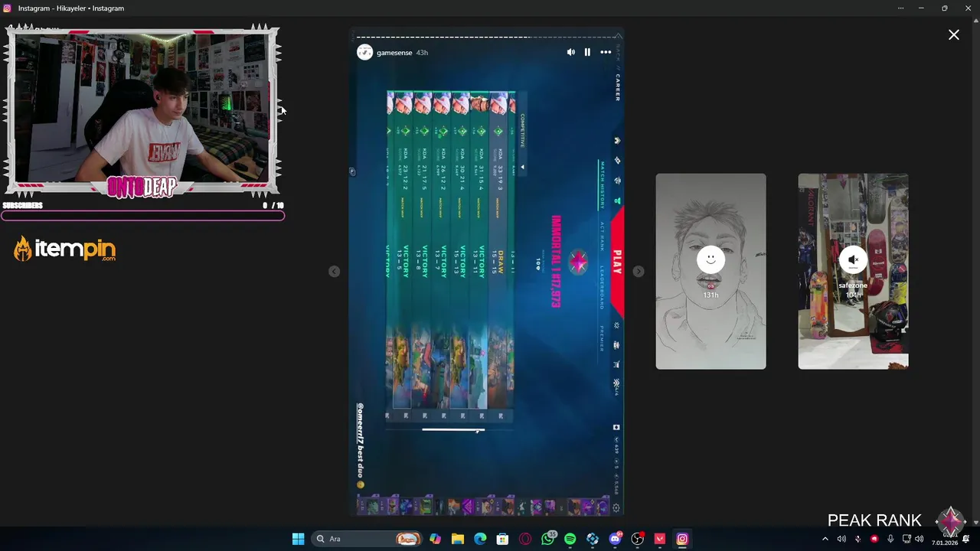Click the Instagram icon in the title bar
The height and width of the screenshot is (551, 980).
click(x=7, y=8)
